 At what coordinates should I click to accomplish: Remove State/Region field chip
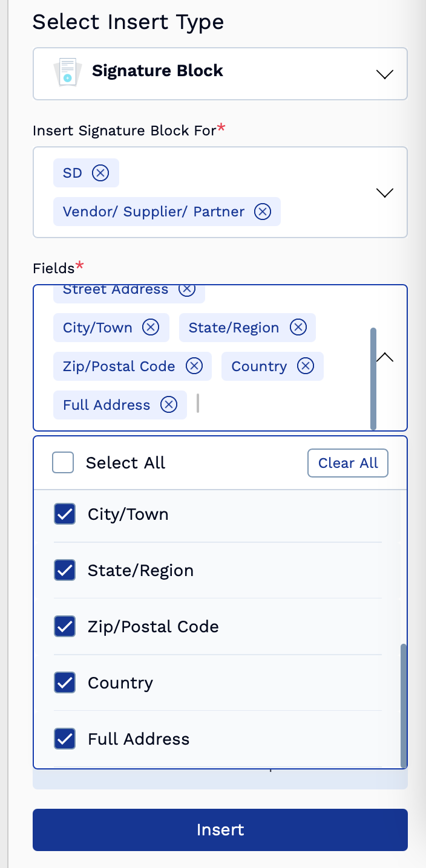[298, 328]
